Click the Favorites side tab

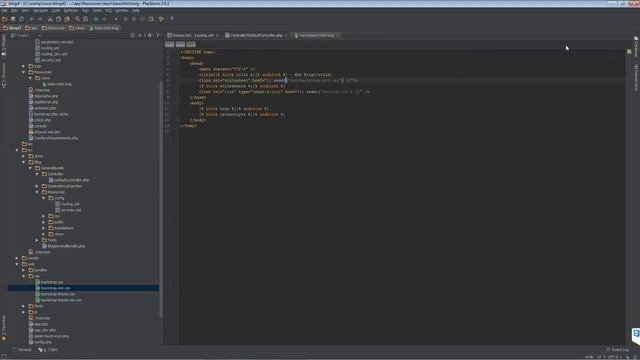(4, 327)
